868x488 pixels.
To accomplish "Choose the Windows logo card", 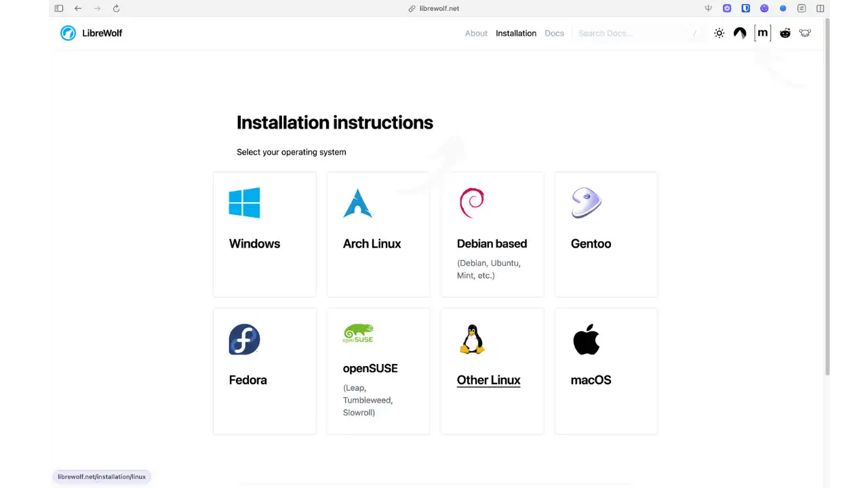I will (x=244, y=203).
